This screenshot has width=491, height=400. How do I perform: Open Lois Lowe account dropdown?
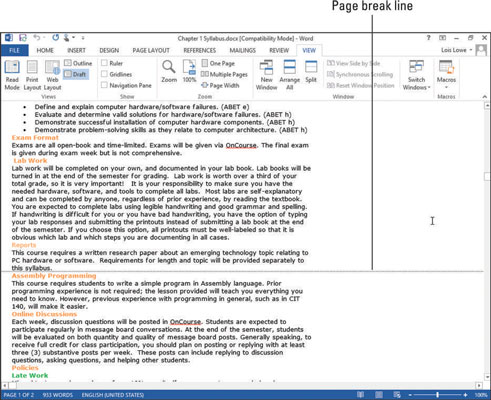(456, 50)
